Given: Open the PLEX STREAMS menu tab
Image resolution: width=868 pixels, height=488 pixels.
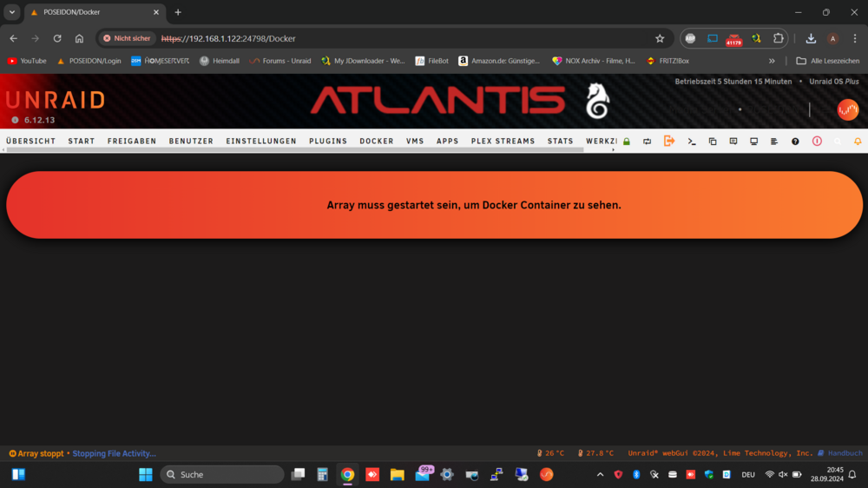Looking at the screenshot, I should pyautogui.click(x=503, y=142).
